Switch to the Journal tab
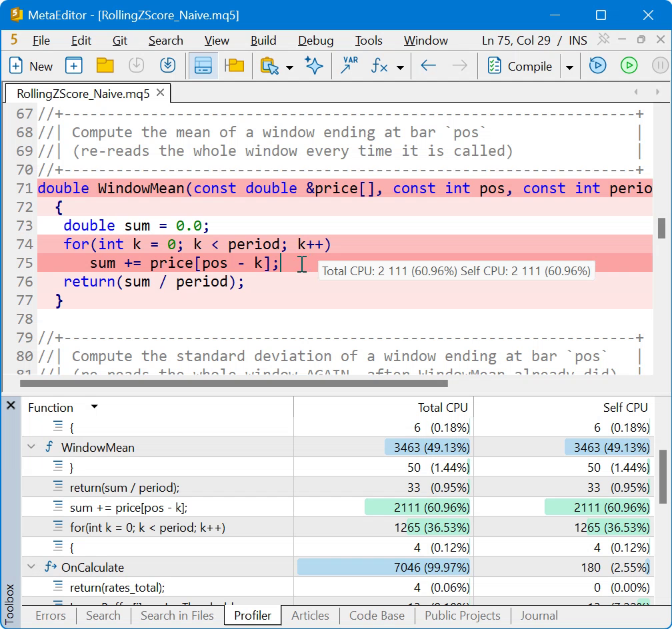 coord(539,616)
